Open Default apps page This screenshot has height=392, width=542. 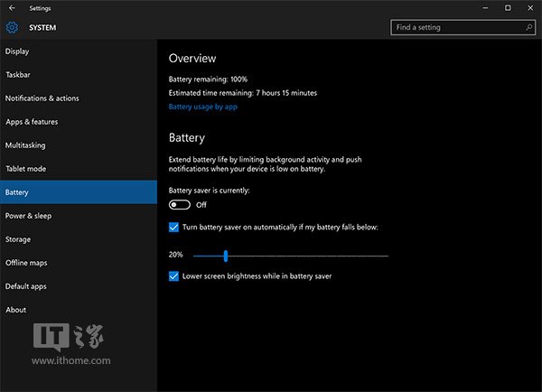coord(27,286)
